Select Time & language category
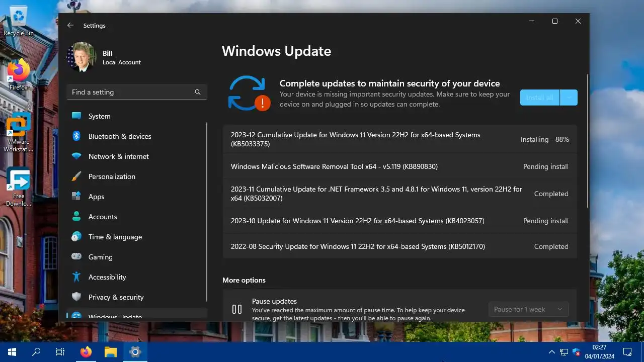644x362 pixels. pyautogui.click(x=136, y=237)
